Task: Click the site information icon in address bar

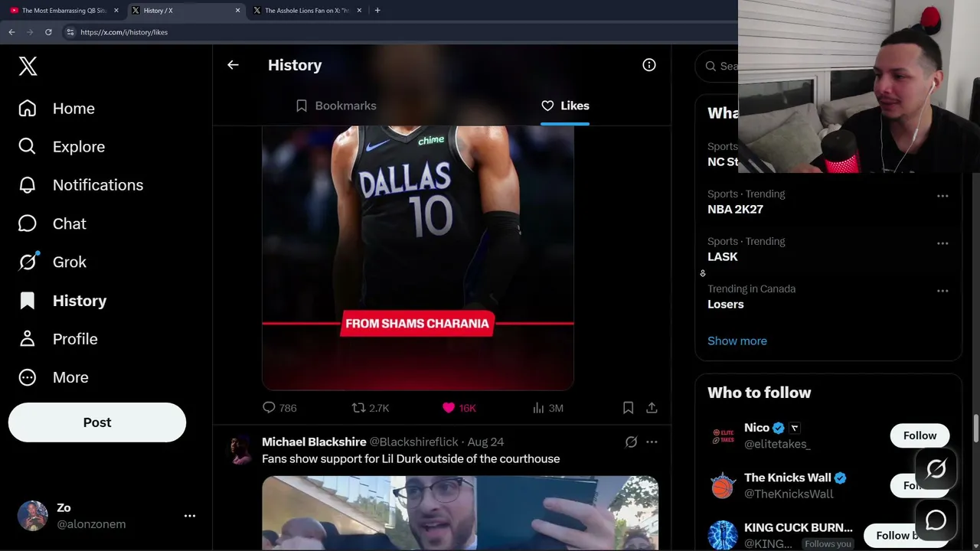Action: (70, 32)
